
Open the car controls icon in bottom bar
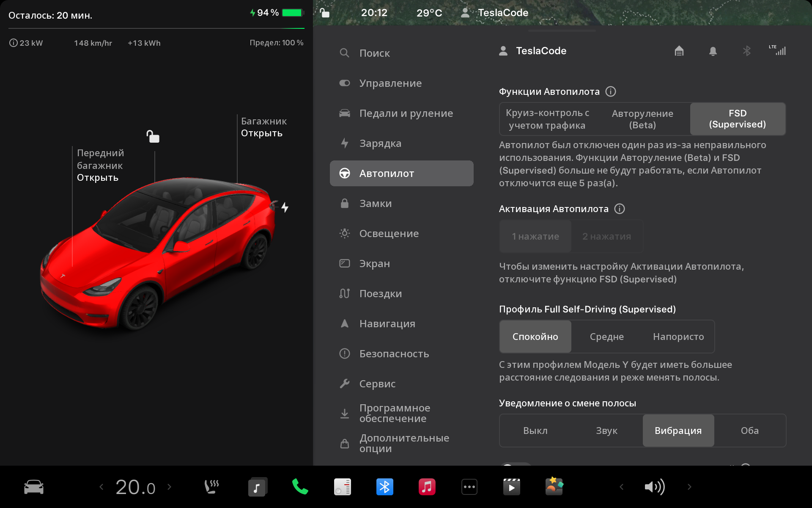[34, 487]
